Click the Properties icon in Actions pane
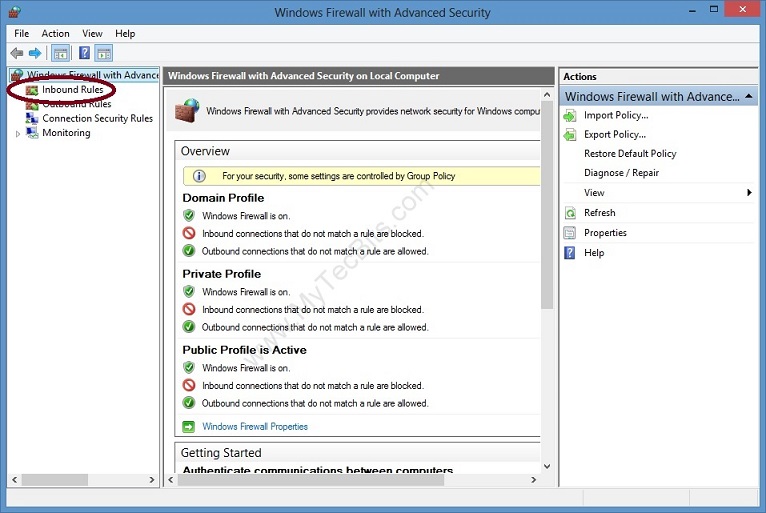766x513 pixels. [x=570, y=233]
